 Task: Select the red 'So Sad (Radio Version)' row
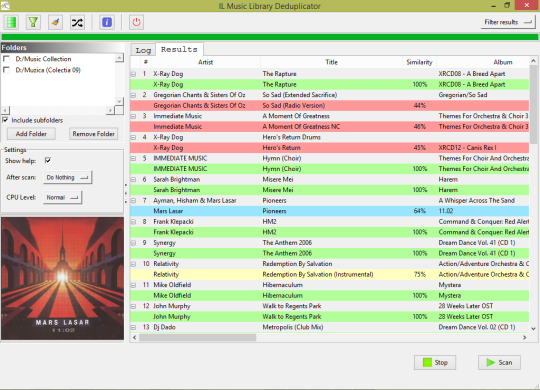click(x=330, y=105)
